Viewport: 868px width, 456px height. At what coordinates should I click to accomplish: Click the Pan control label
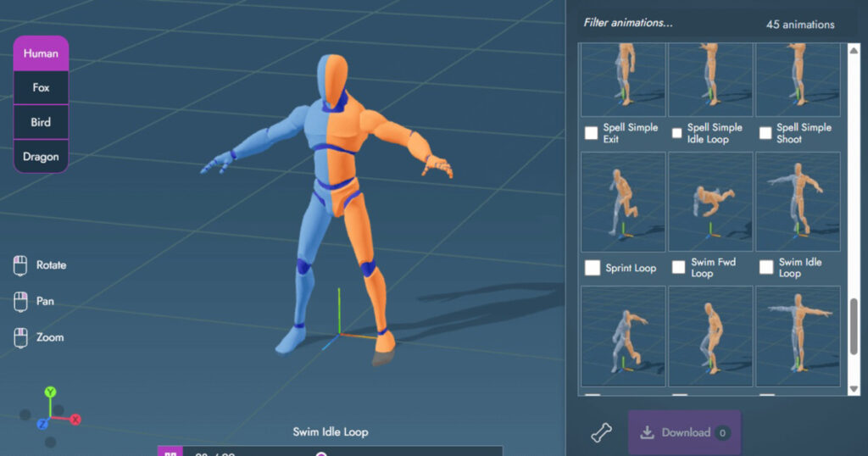pos(46,301)
